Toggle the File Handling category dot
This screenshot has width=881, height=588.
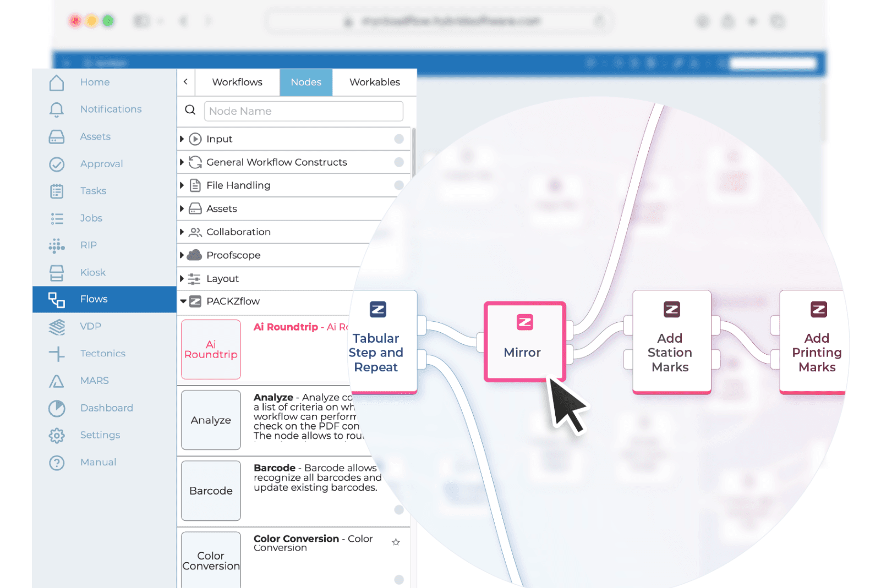coord(399,185)
